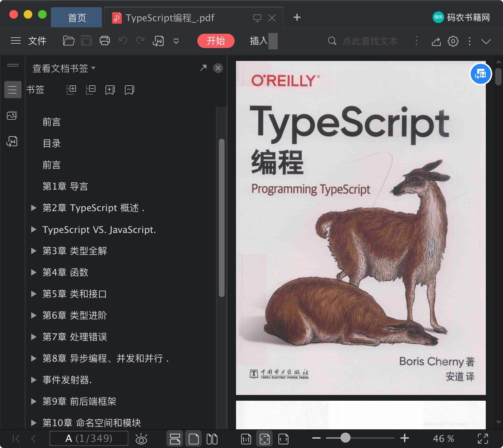
Task: Go to previous page
Action: point(33,439)
